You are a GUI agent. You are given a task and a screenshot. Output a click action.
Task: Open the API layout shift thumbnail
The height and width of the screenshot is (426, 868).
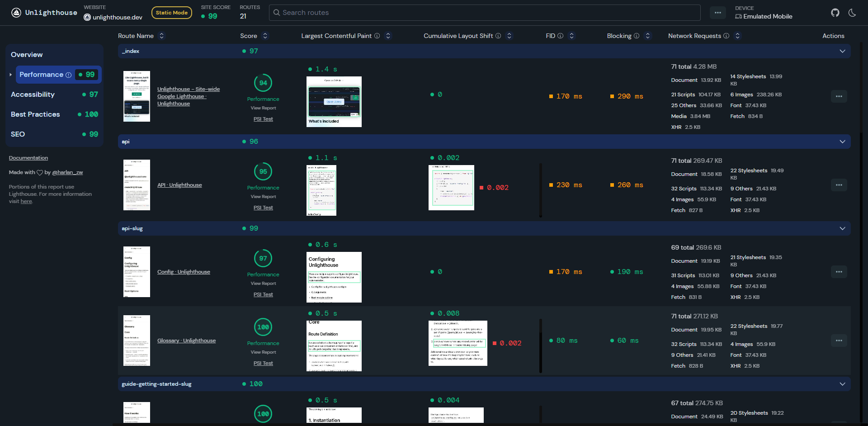tap(451, 188)
